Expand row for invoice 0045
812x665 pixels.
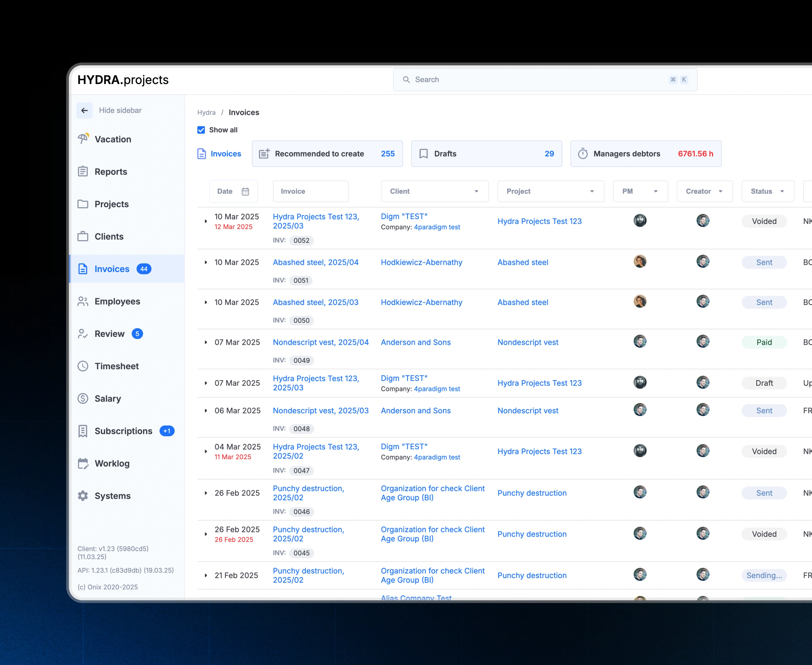[x=206, y=534]
